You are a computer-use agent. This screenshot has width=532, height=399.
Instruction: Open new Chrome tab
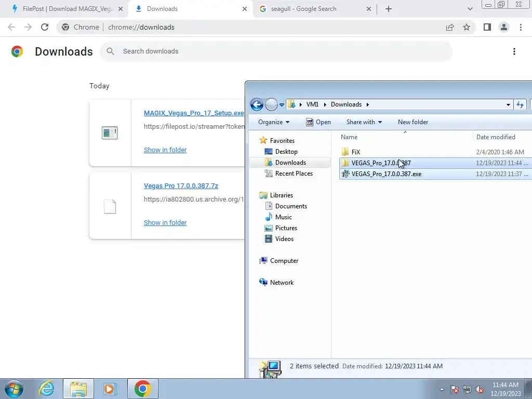click(x=389, y=9)
